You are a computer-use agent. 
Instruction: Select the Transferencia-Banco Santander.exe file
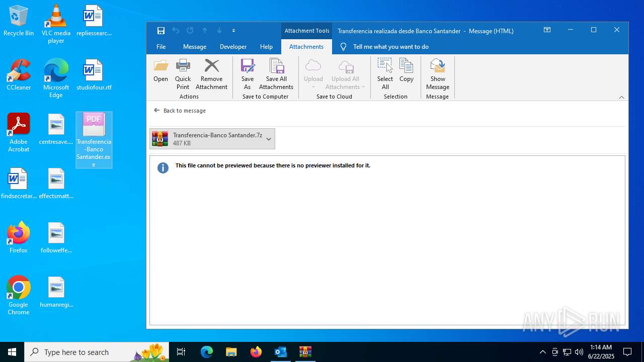point(94,140)
